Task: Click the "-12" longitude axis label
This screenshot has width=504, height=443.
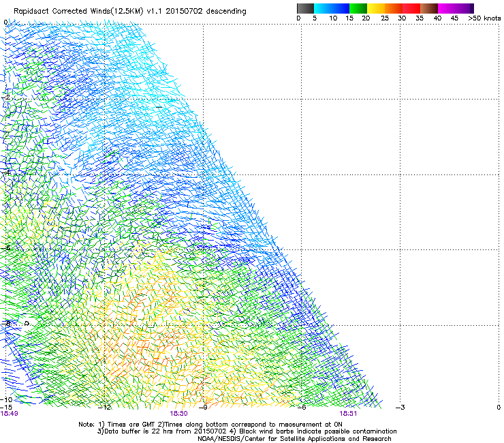Action: click(104, 408)
